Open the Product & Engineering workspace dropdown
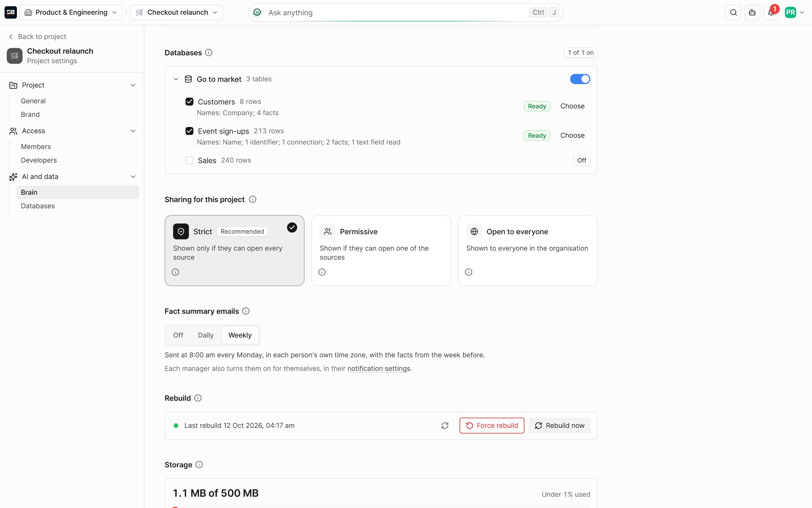This screenshot has width=812, height=508. [71, 12]
